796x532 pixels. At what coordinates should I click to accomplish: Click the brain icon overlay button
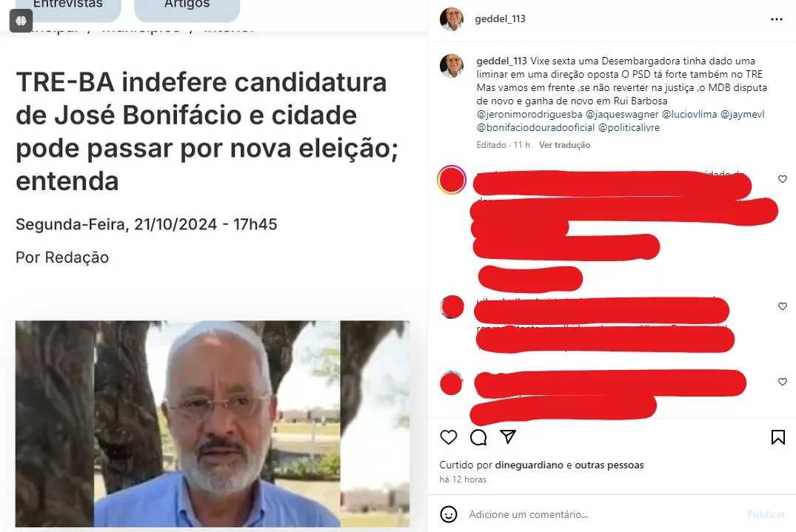pyautogui.click(x=21, y=21)
